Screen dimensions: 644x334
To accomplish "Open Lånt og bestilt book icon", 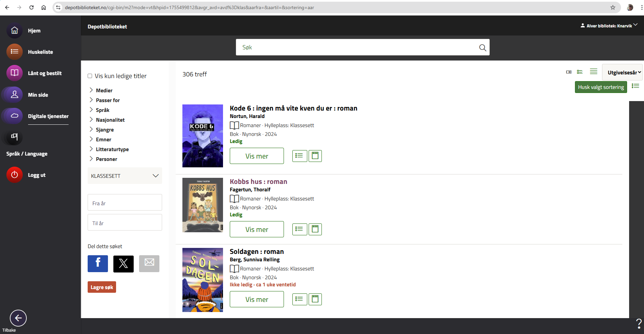I will (x=15, y=73).
